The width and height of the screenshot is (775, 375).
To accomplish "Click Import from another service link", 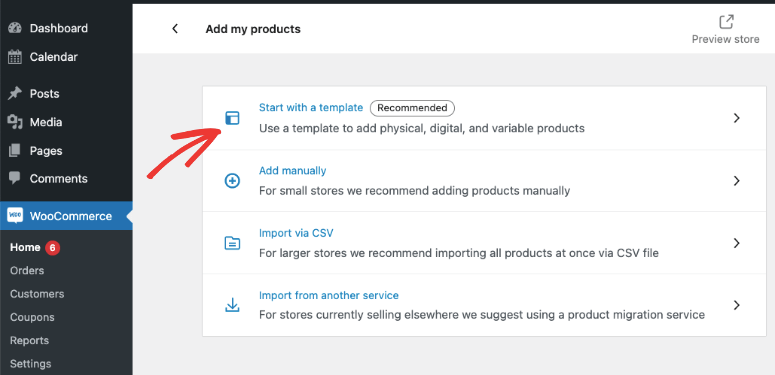I will click(x=329, y=295).
